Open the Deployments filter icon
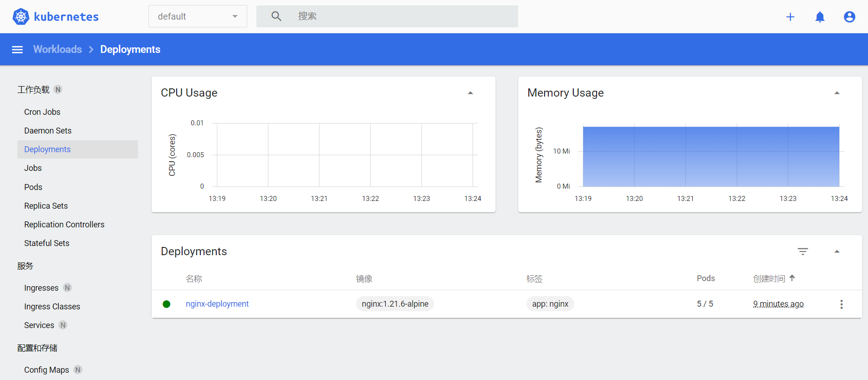 coord(803,252)
